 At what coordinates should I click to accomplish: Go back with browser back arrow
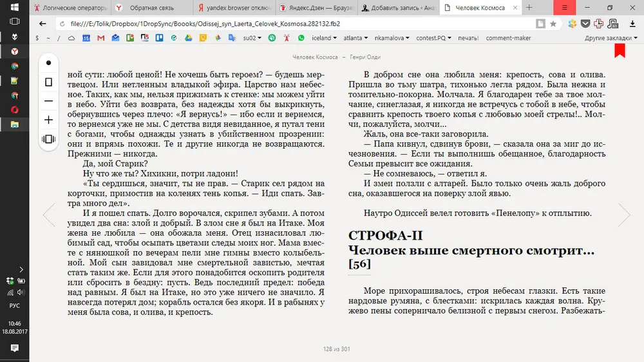(x=43, y=24)
